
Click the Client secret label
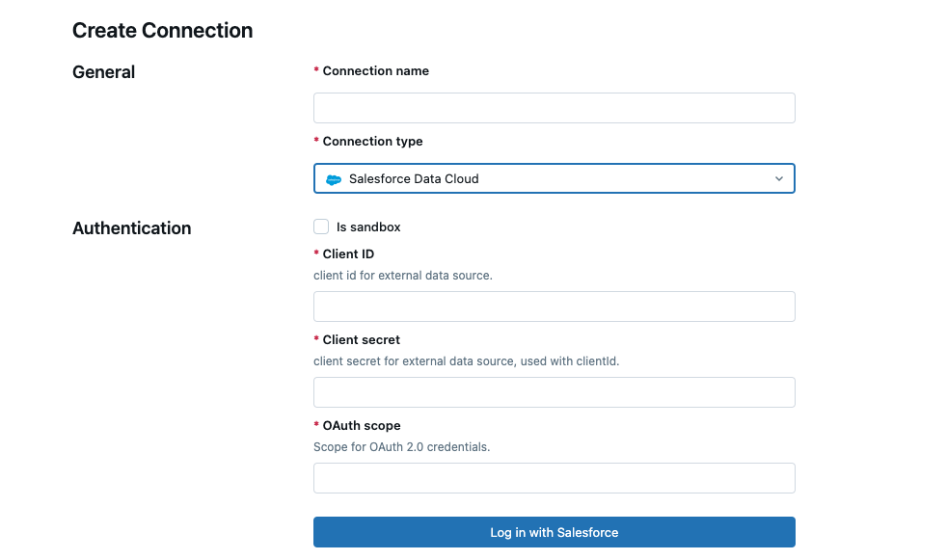361,340
